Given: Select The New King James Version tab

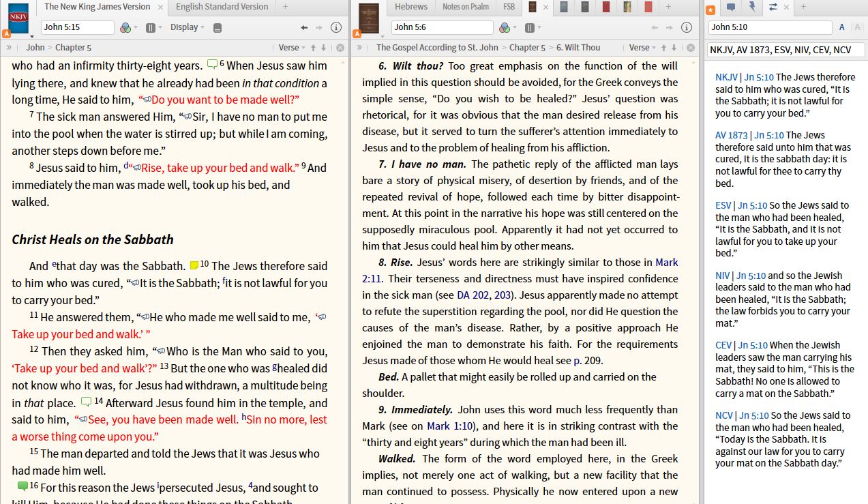Looking at the screenshot, I should (x=97, y=7).
